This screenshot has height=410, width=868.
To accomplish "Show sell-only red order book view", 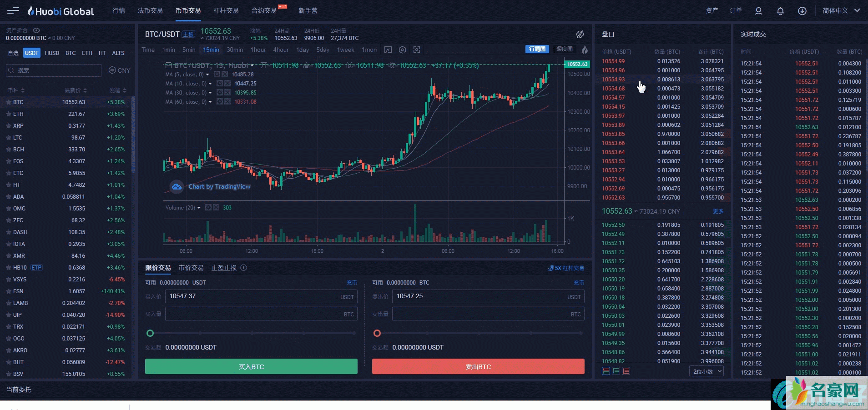I will click(x=626, y=371).
